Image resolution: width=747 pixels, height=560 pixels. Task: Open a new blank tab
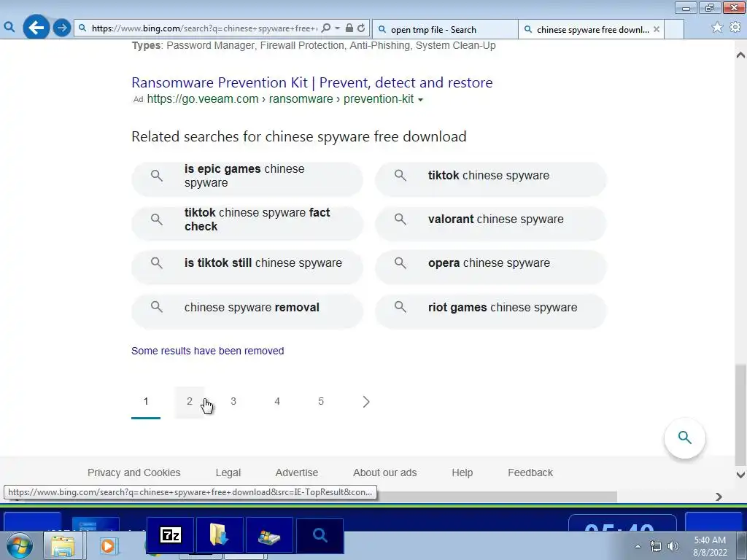tap(674, 29)
